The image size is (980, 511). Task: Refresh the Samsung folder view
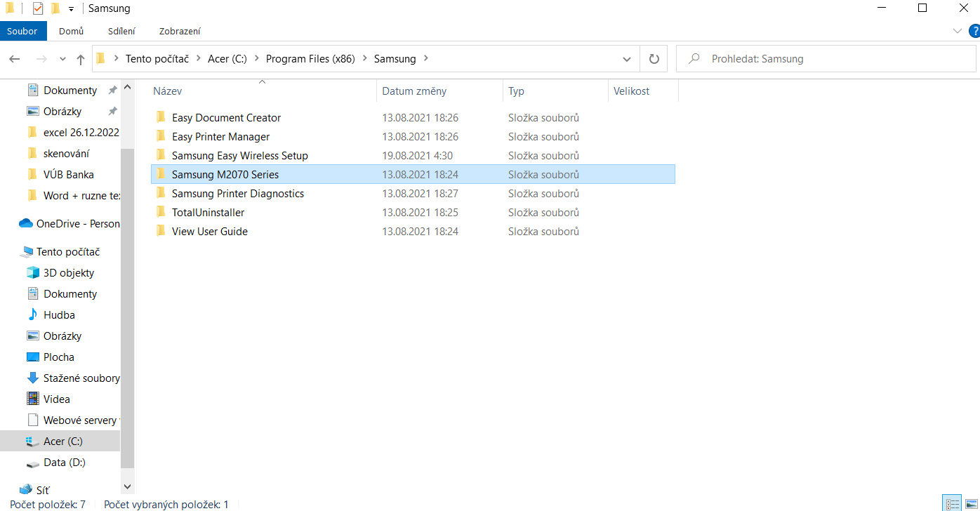(x=654, y=59)
